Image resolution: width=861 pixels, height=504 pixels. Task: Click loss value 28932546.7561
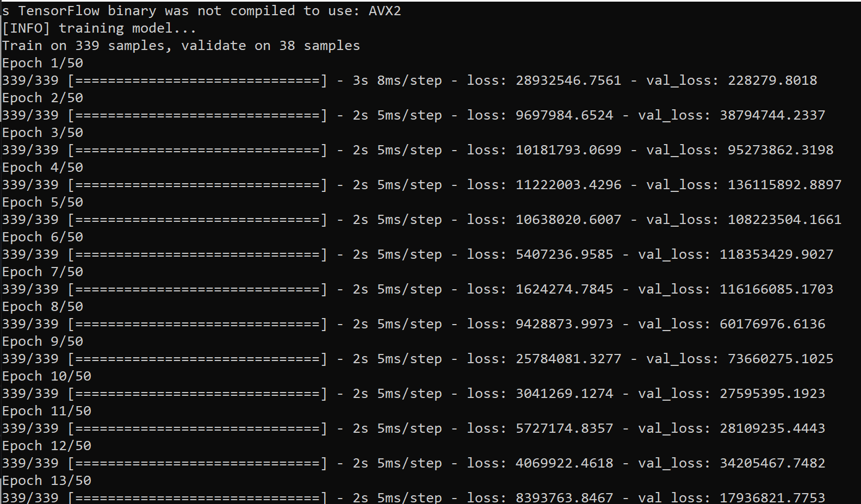(x=568, y=80)
